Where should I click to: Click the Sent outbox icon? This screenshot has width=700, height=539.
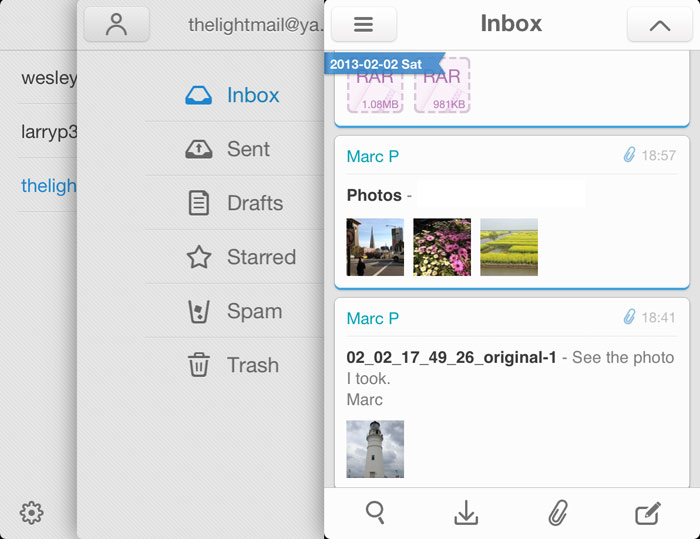pos(199,149)
